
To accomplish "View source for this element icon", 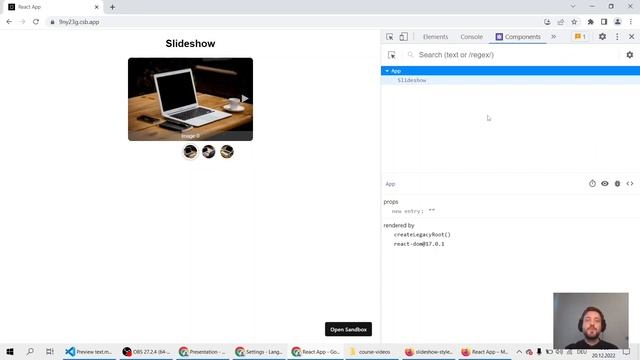I will (x=630, y=184).
